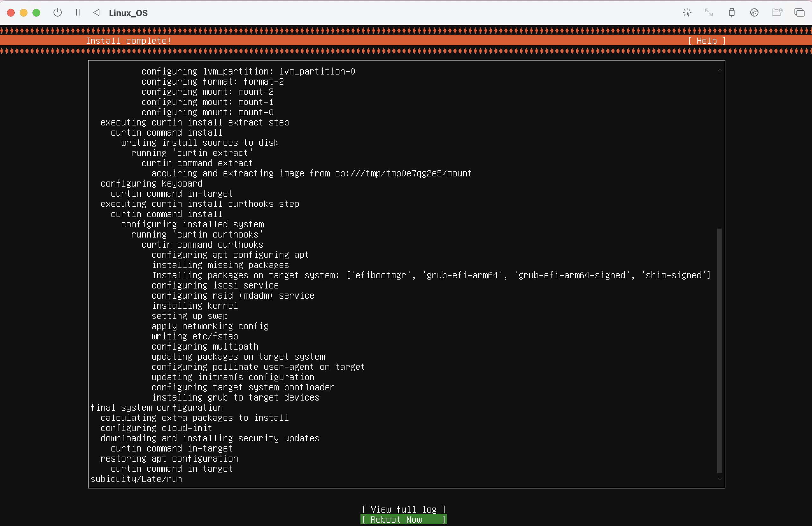Screen dimensions: 812x526
Task: Toggle capture mouse cursor icon
Action: pyautogui.click(x=687, y=13)
